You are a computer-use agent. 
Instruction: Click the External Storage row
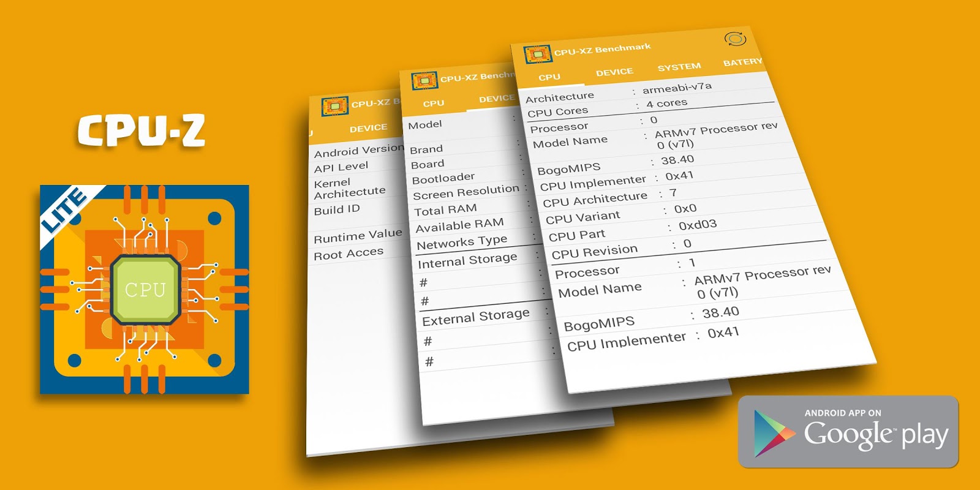coord(485,315)
